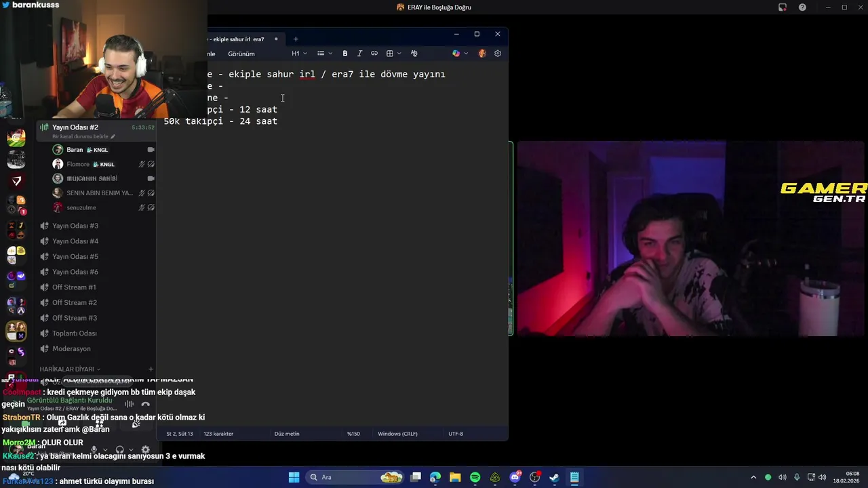Open Discord user settings gear
The width and height of the screenshot is (868, 488).
[x=145, y=449]
